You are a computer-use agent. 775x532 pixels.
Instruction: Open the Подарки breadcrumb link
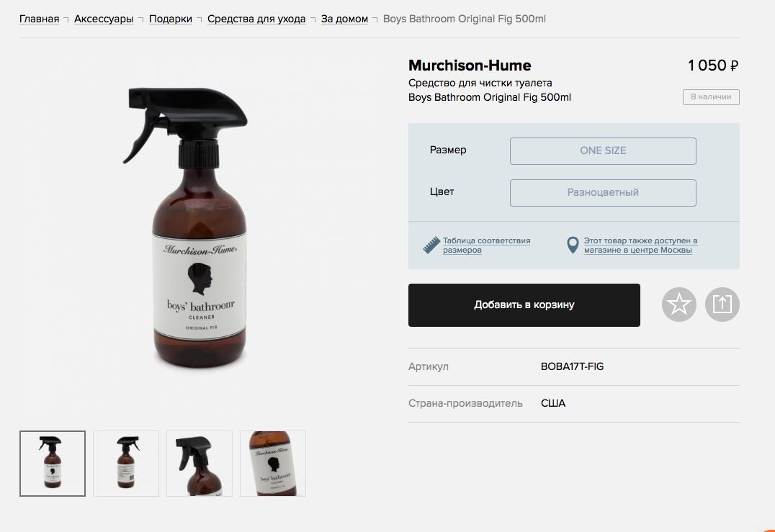click(x=171, y=19)
